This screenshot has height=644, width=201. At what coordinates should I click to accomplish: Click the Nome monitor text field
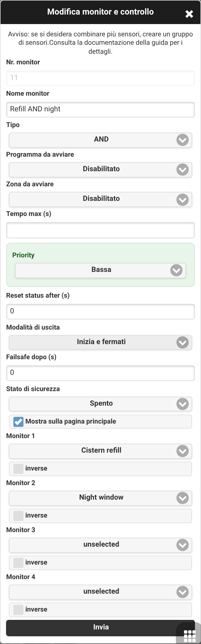100,109
